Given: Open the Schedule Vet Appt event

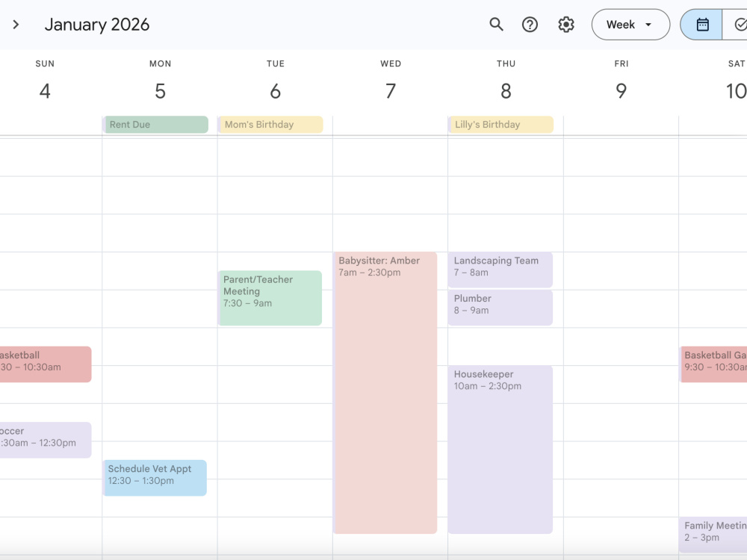Looking at the screenshot, I should (x=155, y=478).
